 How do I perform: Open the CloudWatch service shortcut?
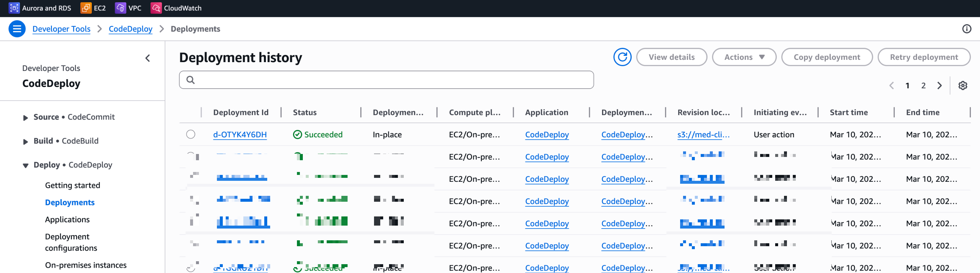[176, 8]
